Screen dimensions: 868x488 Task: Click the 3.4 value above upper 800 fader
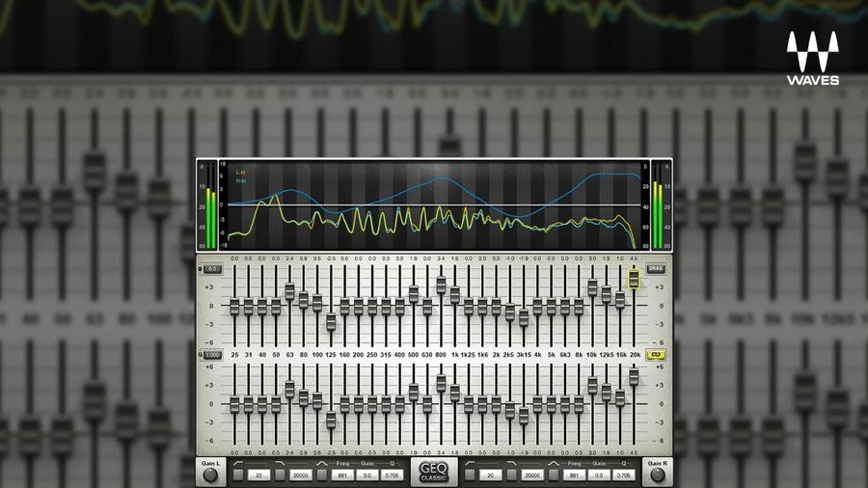pos(441,258)
